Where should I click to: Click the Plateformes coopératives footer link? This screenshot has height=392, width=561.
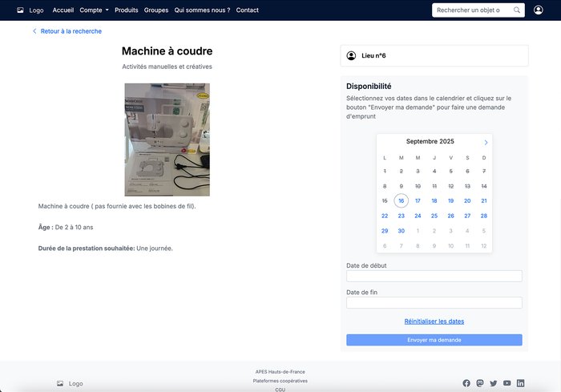point(280,381)
